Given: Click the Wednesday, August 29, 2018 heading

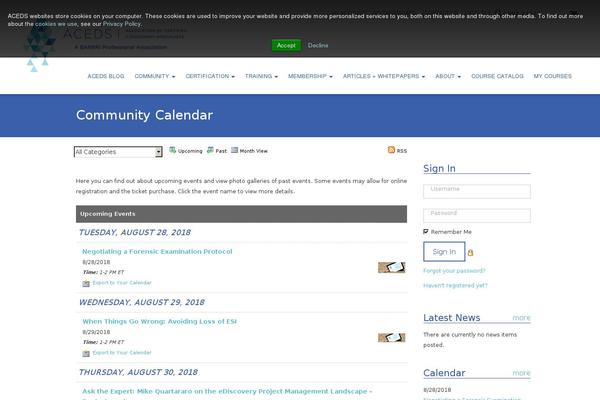Looking at the screenshot, I should (142, 302).
